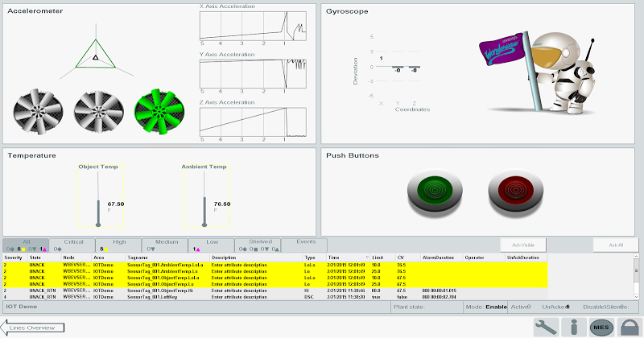Viewport: 644px width, 338px height.
Task: Click the IOT Demo status bar label
Action: click(x=22, y=307)
